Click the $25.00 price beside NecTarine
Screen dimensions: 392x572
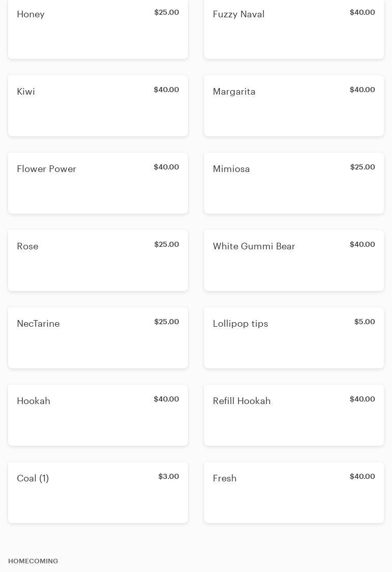(166, 322)
